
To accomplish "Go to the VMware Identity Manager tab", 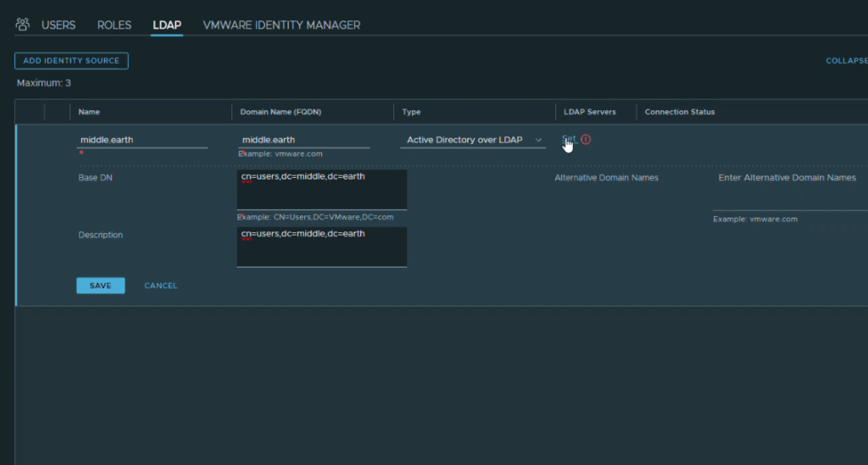I will pyautogui.click(x=281, y=25).
